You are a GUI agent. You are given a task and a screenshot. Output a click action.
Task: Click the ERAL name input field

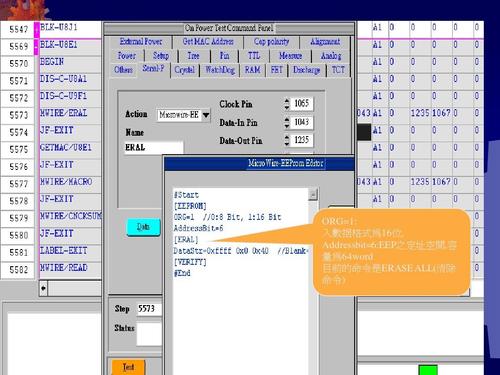[154, 147]
